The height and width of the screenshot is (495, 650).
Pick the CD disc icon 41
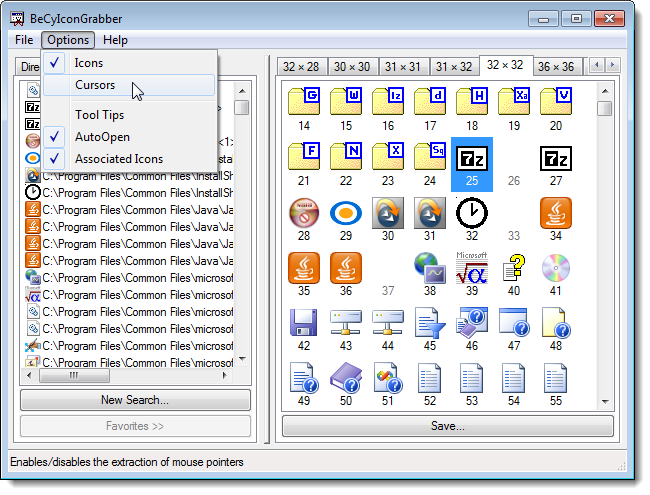click(x=556, y=268)
